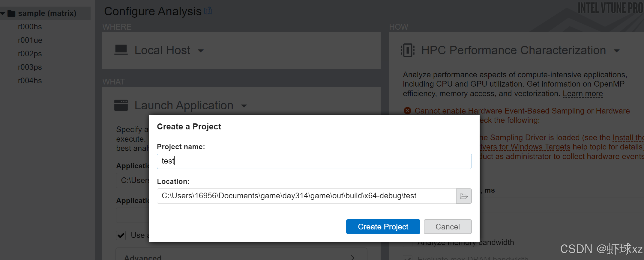Collapse the sample (matrix) project tree
Screen dimensions: 644x260
click(3, 13)
